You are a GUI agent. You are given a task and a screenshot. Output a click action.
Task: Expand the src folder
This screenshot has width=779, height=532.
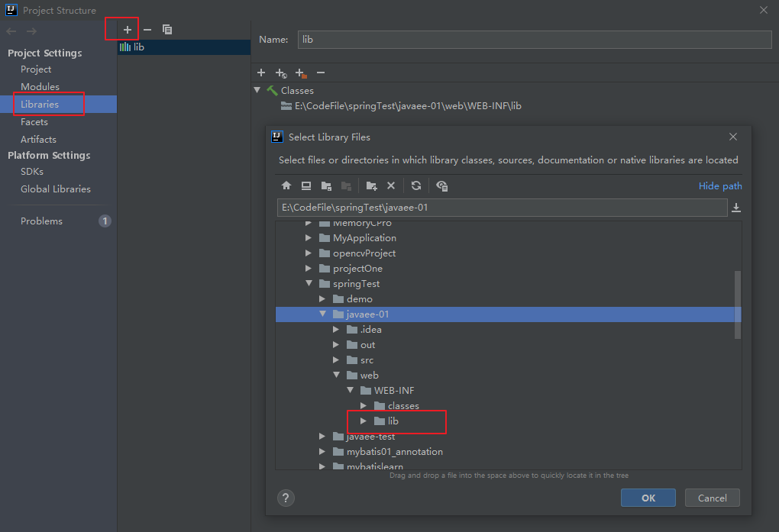336,360
